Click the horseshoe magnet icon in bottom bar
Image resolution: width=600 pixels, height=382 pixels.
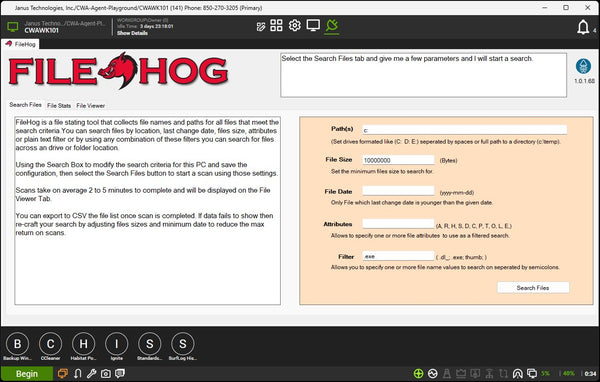78,373
